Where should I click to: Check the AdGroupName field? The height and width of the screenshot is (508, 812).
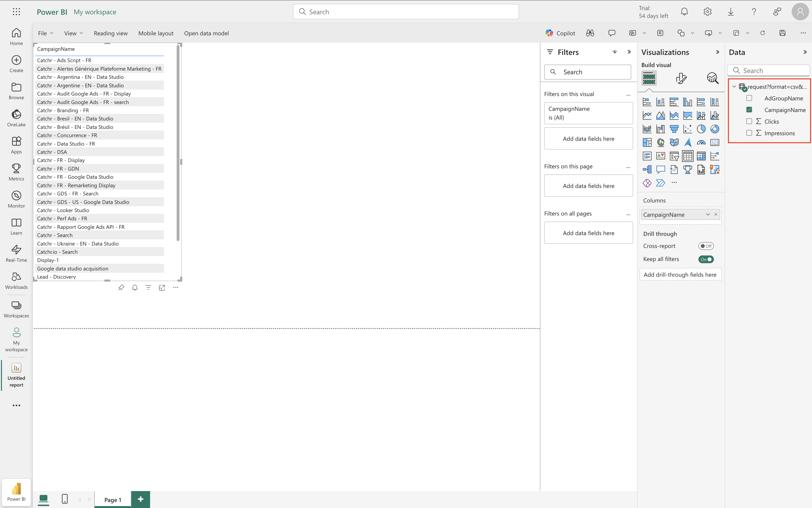(x=749, y=98)
